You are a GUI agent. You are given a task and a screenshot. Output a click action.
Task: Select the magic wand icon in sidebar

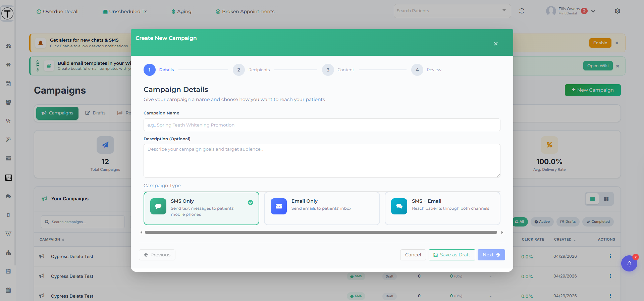(x=8, y=140)
